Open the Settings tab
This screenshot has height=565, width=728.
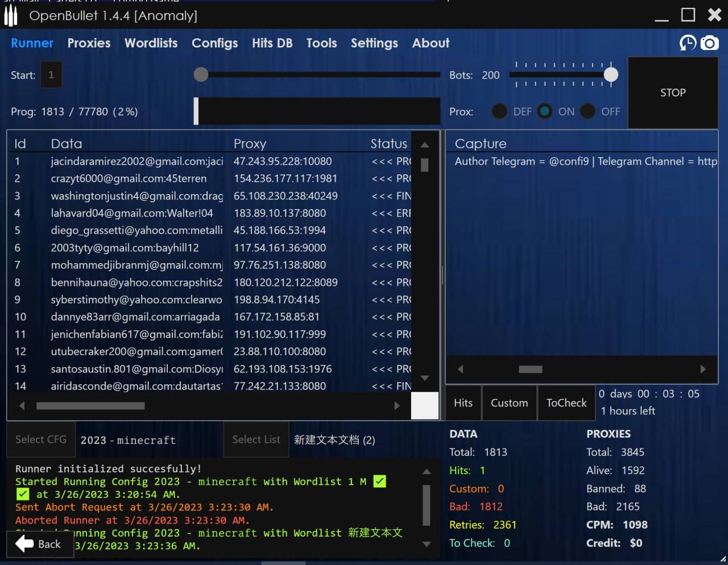tap(374, 43)
